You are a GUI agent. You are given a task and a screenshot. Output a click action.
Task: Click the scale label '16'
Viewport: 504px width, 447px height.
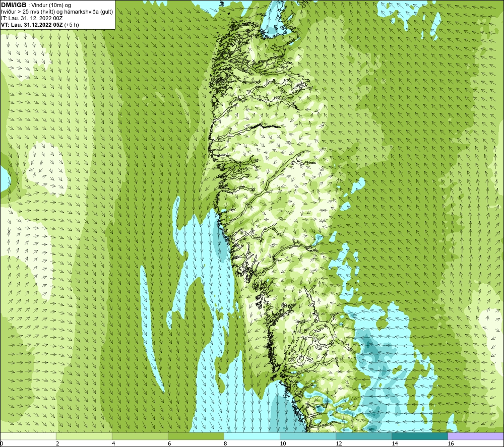[451, 443]
